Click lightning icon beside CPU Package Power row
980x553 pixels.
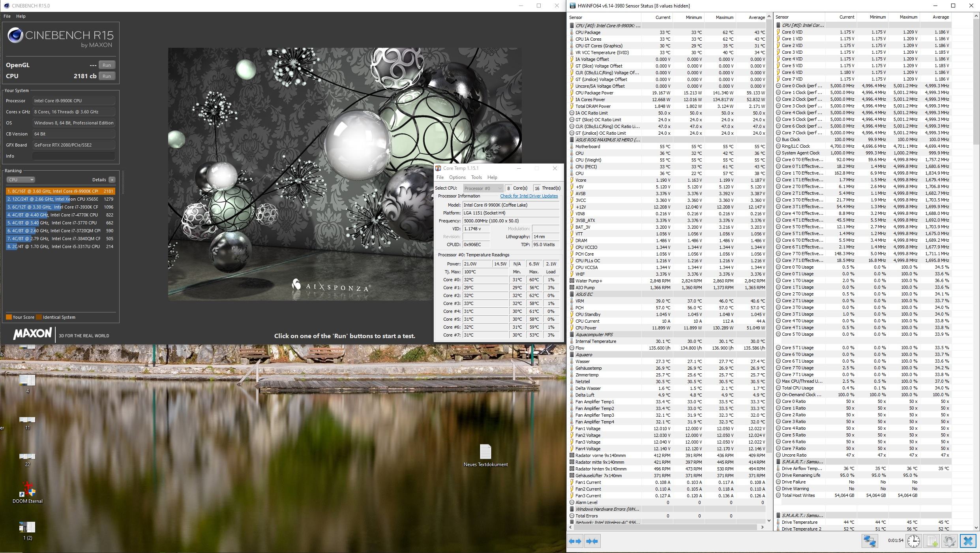pos(572,93)
